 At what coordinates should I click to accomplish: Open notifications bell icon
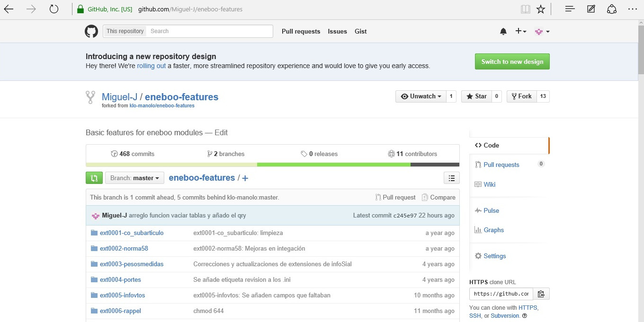pyautogui.click(x=503, y=31)
